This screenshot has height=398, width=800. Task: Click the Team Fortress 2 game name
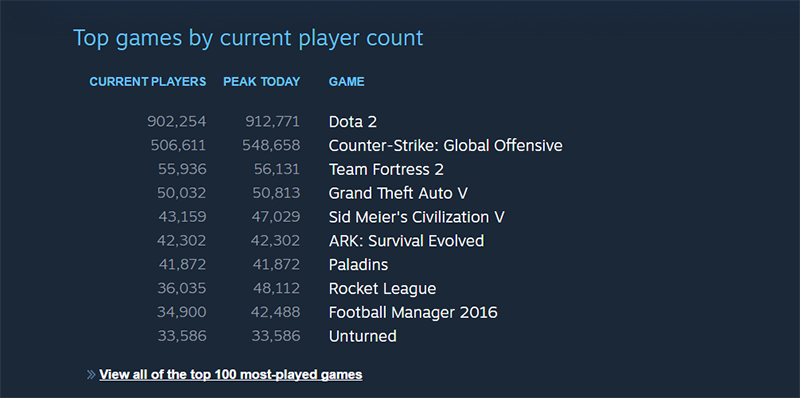[x=386, y=169]
